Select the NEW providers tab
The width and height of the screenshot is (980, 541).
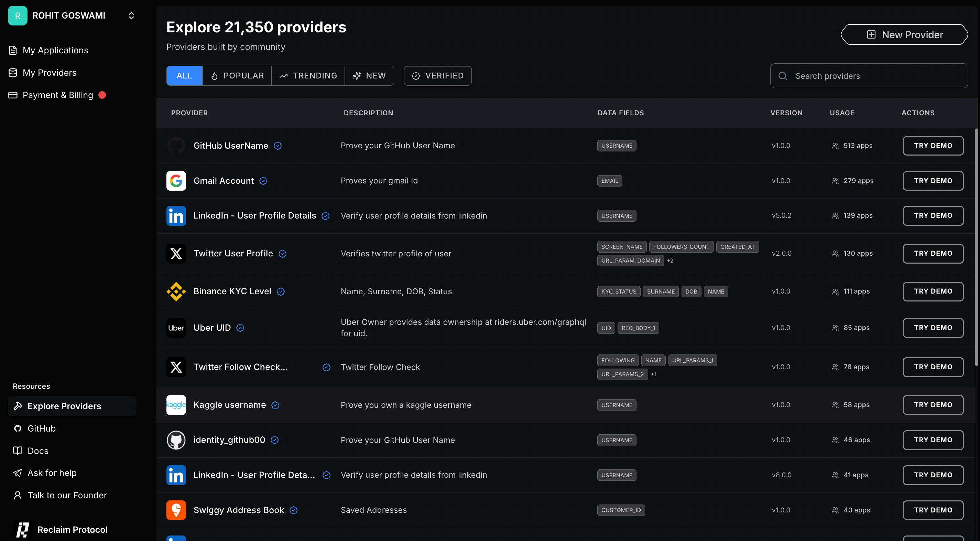(x=369, y=76)
